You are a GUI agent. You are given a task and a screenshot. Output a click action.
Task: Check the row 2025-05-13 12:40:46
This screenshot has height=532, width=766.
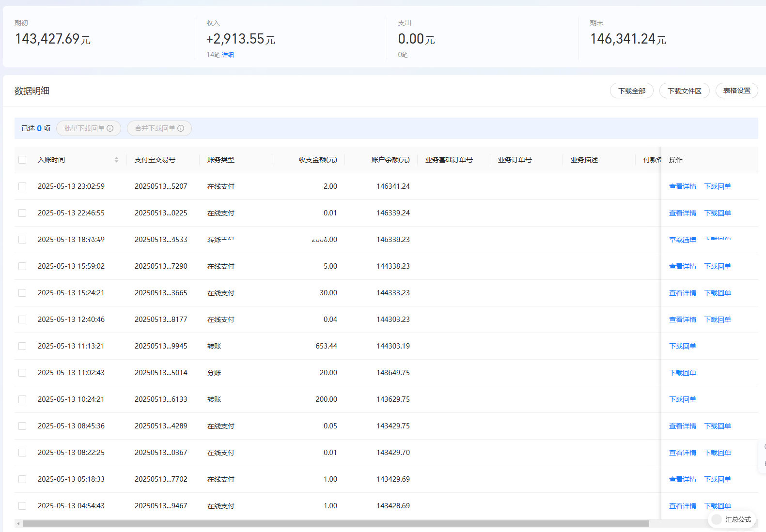click(22, 319)
